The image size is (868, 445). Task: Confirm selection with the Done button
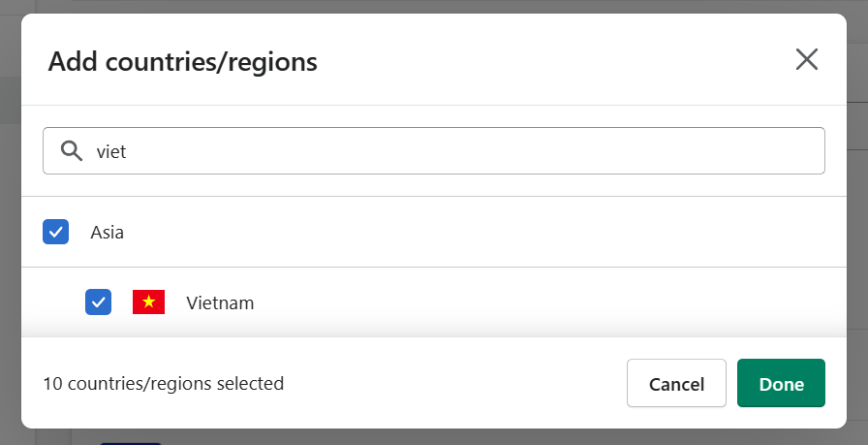tap(781, 383)
